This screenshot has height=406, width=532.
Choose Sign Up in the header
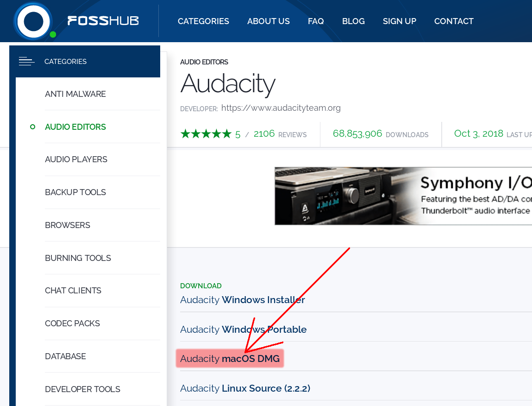tap(399, 21)
